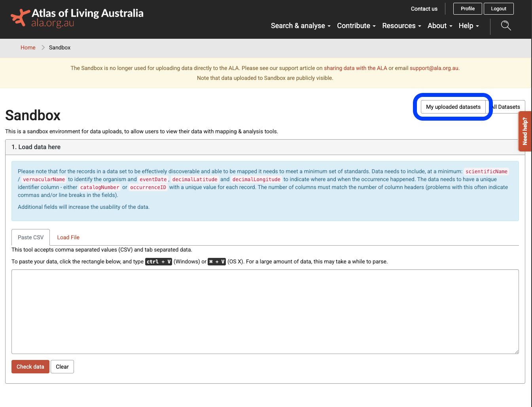This screenshot has width=532, height=407.
Task: Click inside the CSV paste text area
Action: point(265,312)
